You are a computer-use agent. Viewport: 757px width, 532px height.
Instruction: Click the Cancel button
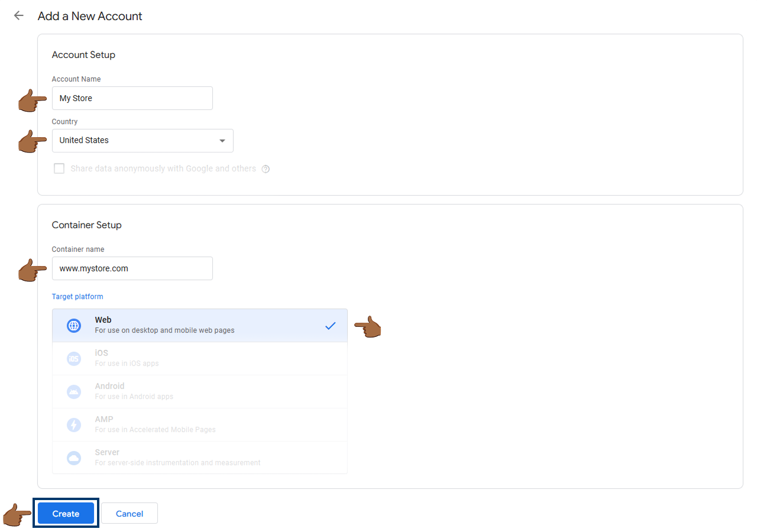130,513
